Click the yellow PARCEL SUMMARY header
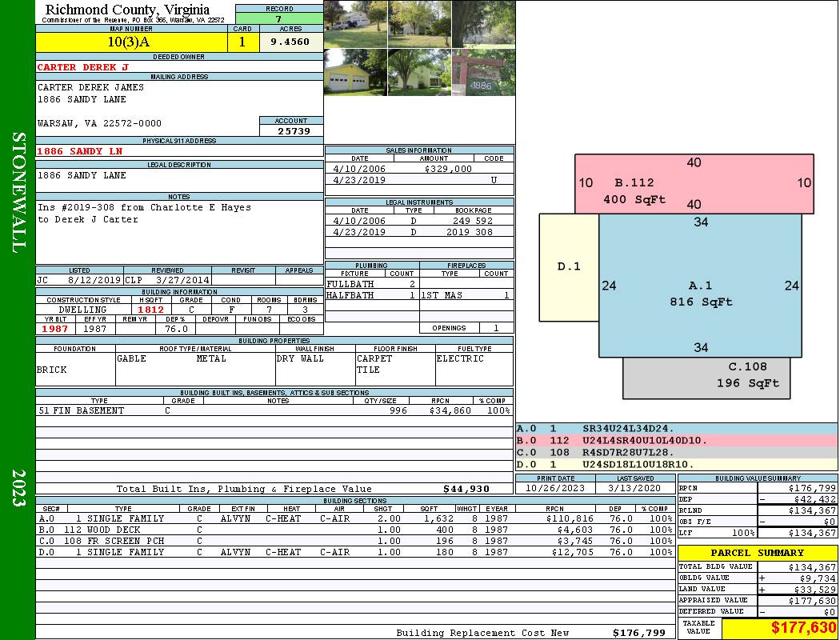Image resolution: width=840 pixels, height=640 pixels. (x=757, y=553)
